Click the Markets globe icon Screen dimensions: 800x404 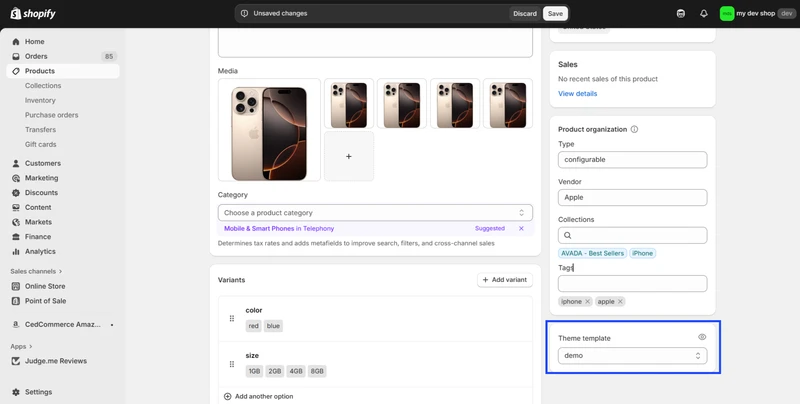point(16,222)
